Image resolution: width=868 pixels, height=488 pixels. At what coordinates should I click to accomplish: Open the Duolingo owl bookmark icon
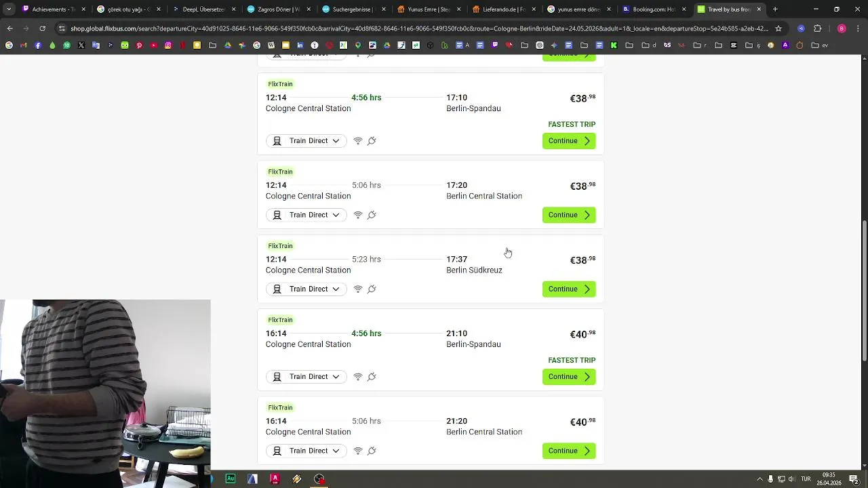[125, 45]
